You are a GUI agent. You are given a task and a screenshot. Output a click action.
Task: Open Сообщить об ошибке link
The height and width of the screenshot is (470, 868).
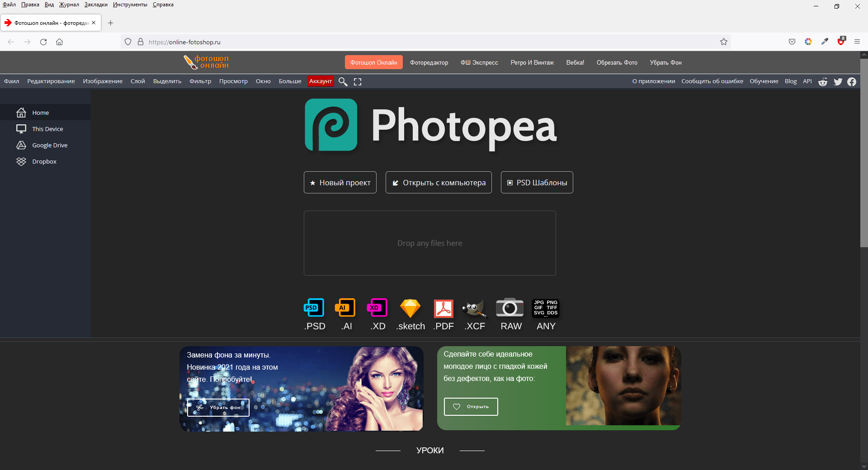[712, 81]
